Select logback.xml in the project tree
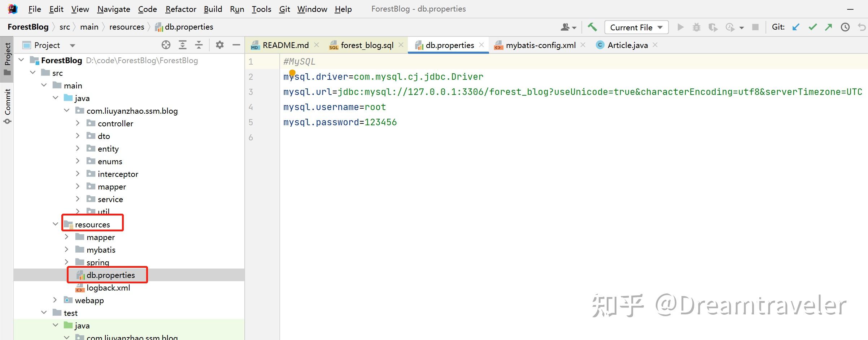Viewport: 868px width, 340px height. (108, 288)
